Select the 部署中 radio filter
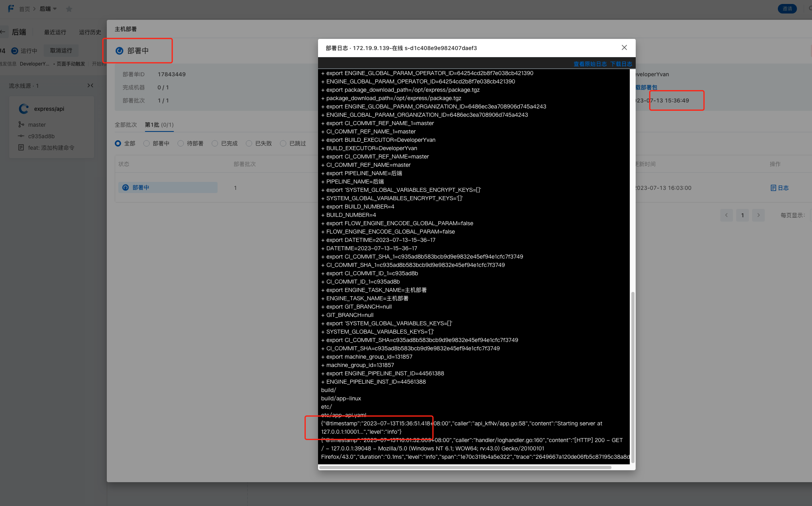 147,143
